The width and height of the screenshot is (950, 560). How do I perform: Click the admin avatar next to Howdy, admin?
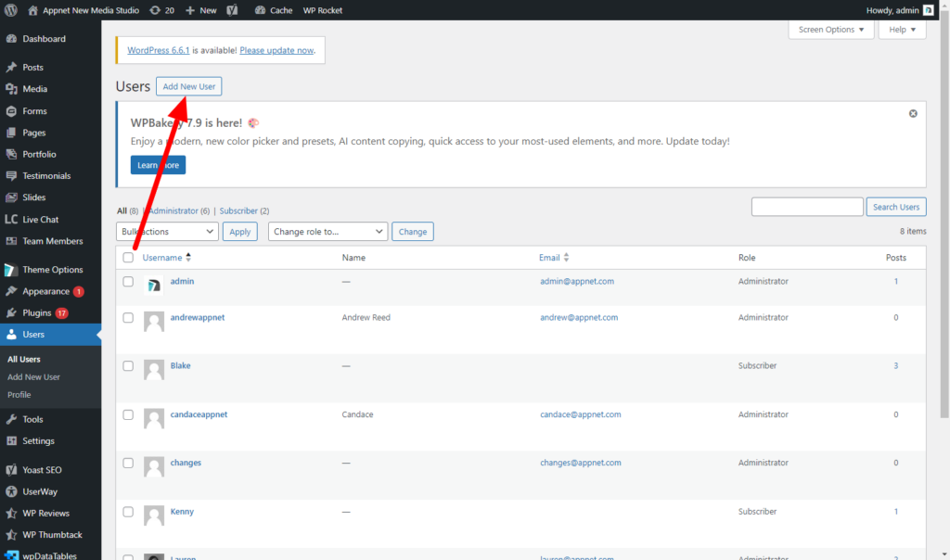pyautogui.click(x=928, y=10)
